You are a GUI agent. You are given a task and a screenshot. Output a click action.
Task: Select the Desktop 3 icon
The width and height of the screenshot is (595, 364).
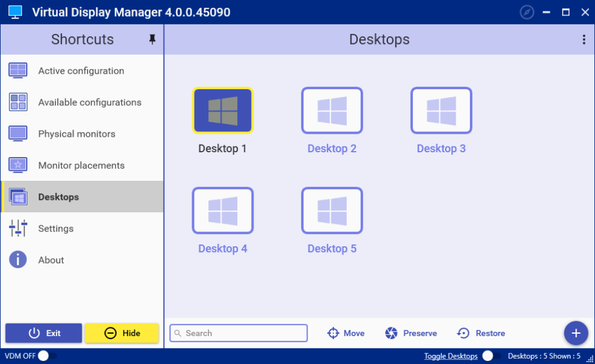pyautogui.click(x=441, y=111)
